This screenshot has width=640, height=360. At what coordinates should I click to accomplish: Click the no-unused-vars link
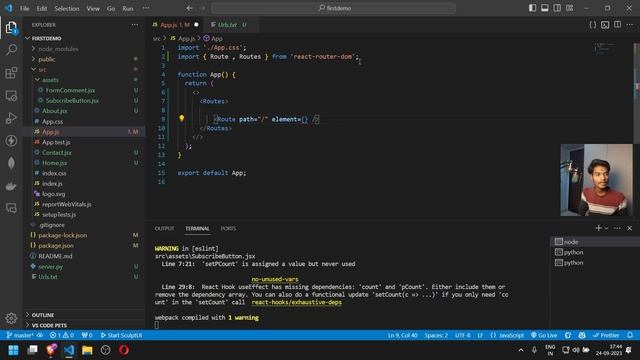[x=275, y=279]
